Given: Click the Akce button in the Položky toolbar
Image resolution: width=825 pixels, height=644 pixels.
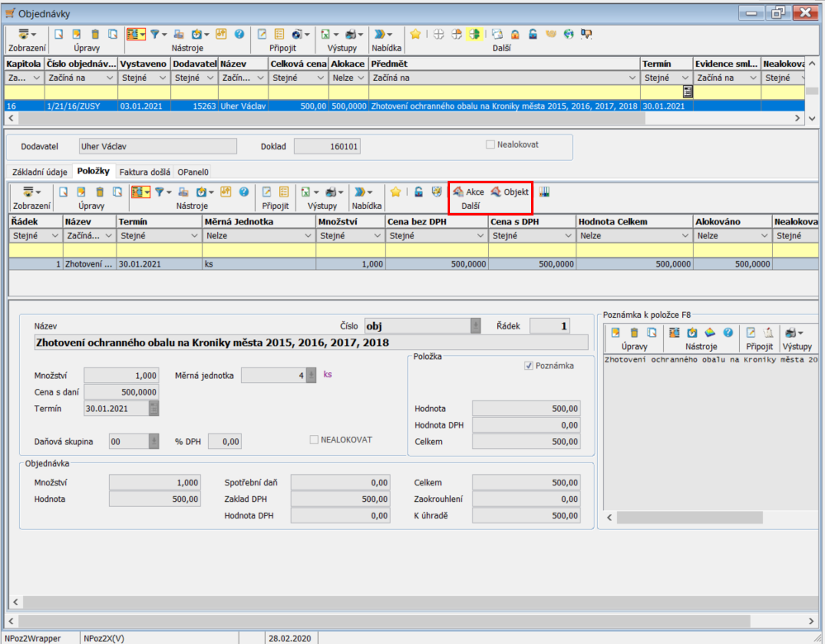Looking at the screenshot, I should [x=468, y=192].
